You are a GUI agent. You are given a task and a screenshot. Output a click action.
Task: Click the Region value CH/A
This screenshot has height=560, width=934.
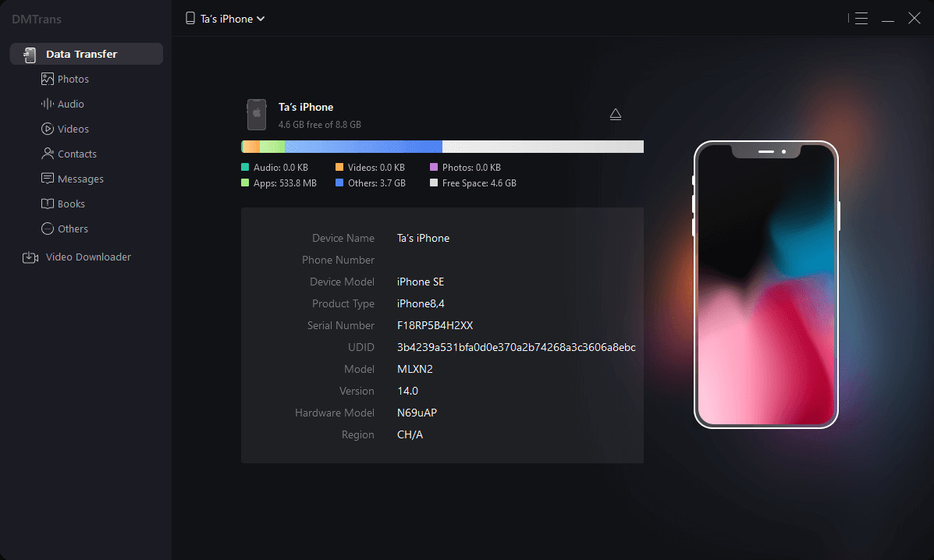410,435
